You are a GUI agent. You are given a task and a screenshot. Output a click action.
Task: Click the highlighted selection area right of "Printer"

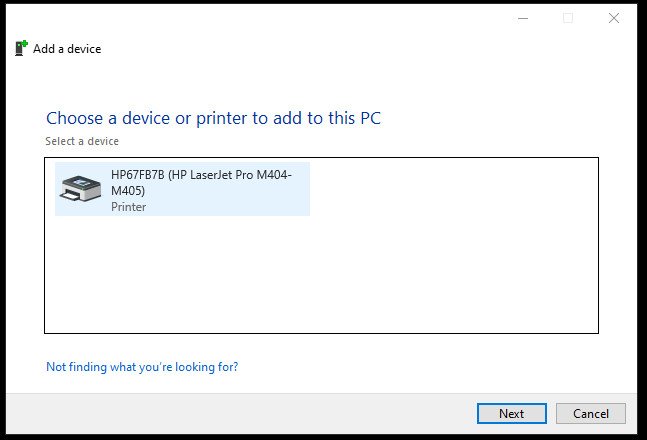230,207
